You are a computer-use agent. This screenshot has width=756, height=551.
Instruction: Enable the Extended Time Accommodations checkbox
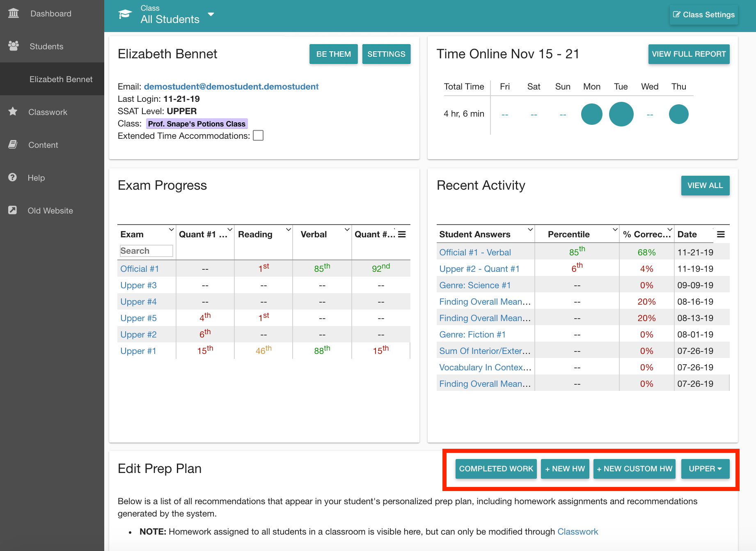tap(258, 135)
